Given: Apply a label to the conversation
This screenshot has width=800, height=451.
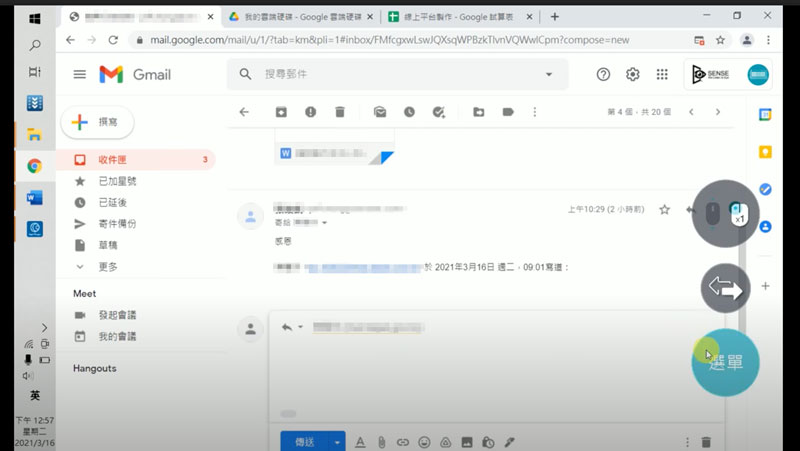Looking at the screenshot, I should point(508,112).
